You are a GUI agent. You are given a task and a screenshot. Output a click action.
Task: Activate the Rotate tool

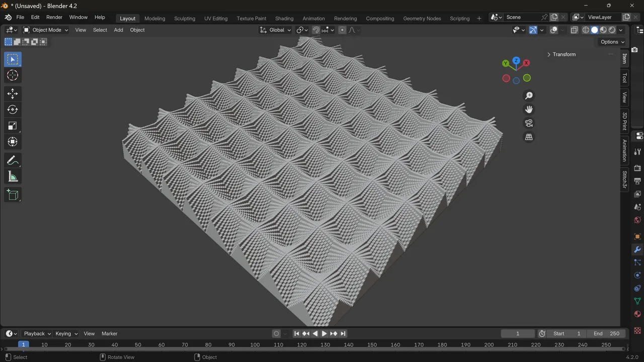pyautogui.click(x=12, y=110)
